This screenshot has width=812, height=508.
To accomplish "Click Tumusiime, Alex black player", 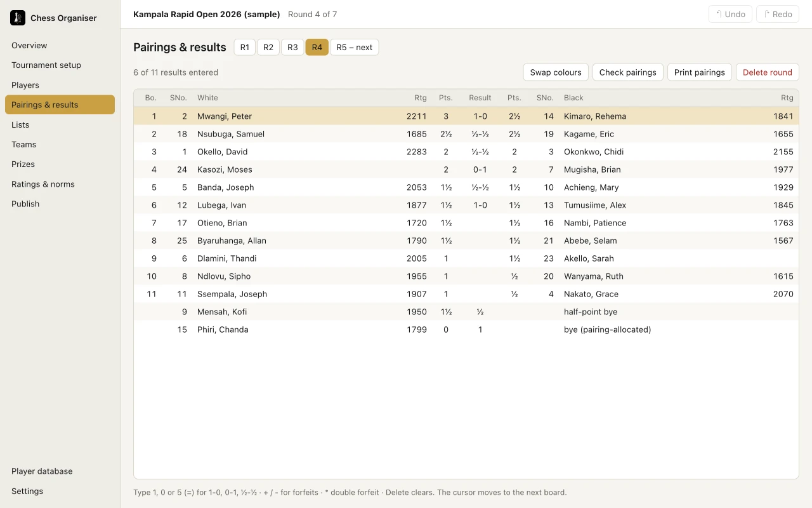I will point(595,205).
